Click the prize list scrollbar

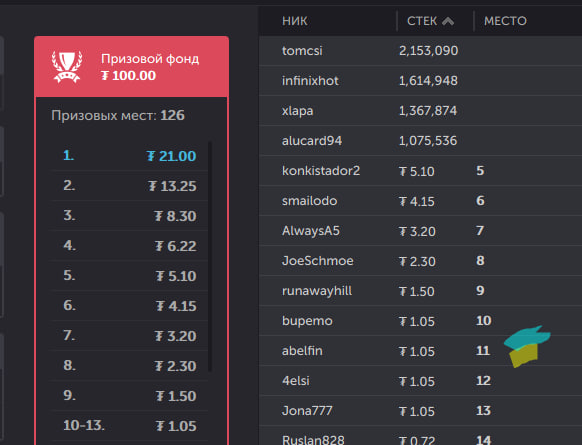pyautogui.click(x=210, y=256)
